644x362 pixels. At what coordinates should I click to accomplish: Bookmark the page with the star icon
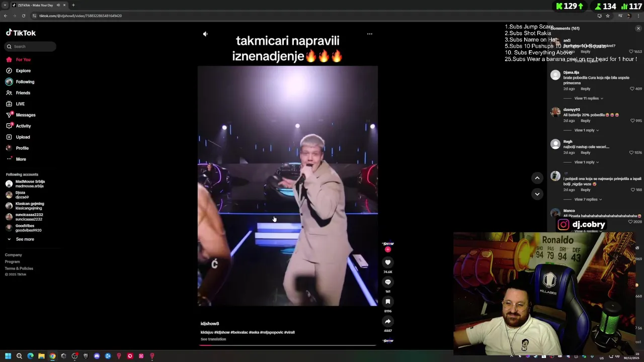pos(608,16)
